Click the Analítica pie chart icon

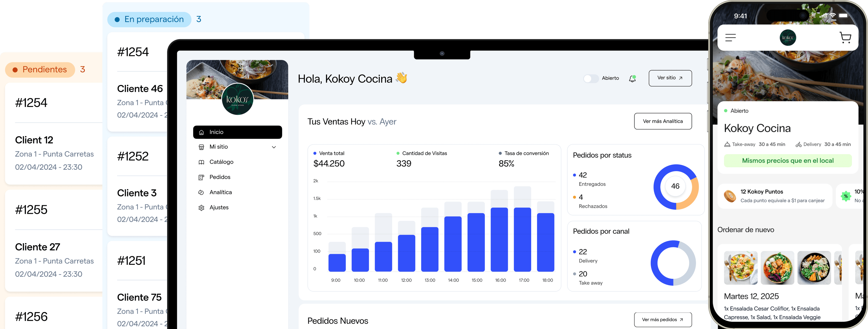coord(201,192)
